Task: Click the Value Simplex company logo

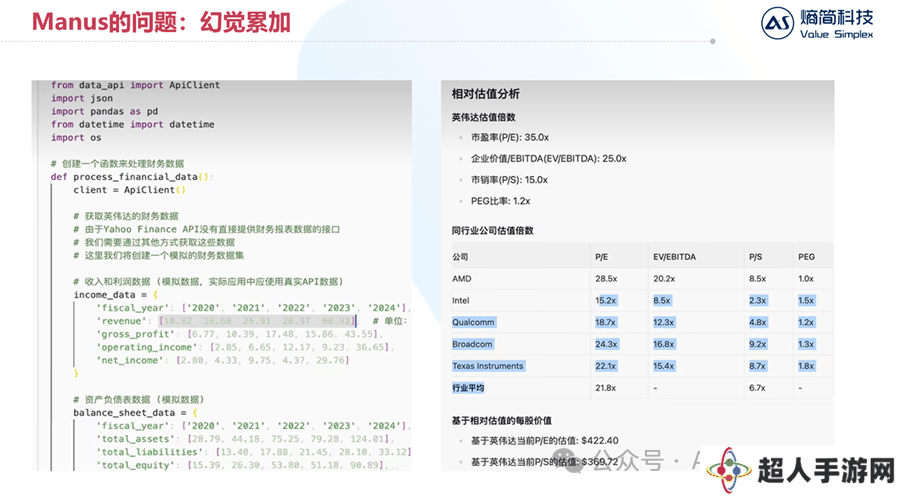Action: 817,24
